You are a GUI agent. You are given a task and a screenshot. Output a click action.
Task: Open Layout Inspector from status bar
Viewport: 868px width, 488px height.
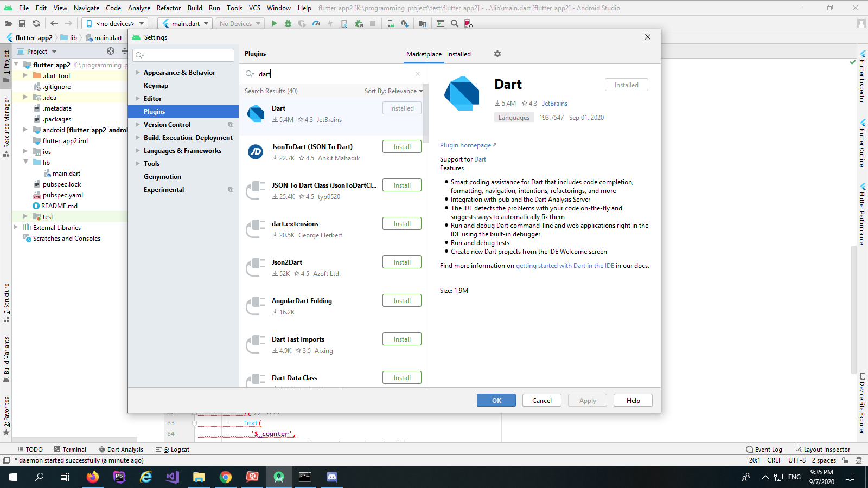(822, 450)
